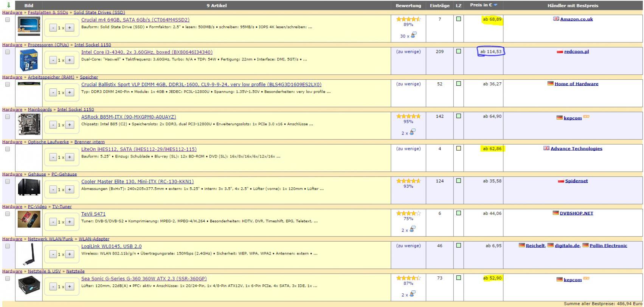This screenshot has width=644, height=307.
Task: Open the 2 x reviews icon for TeVii S471
Action: (413, 229)
